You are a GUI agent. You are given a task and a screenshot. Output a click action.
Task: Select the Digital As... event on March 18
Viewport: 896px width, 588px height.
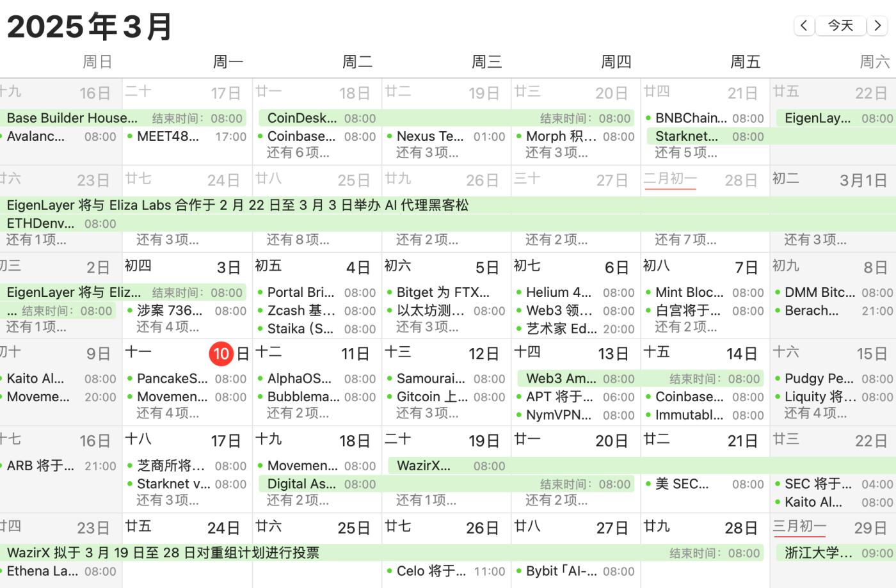tap(301, 484)
